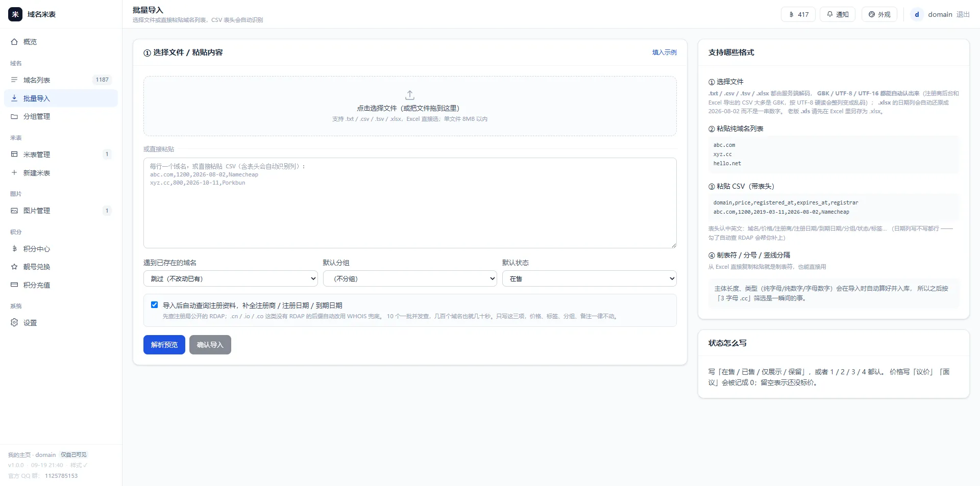Click the star icon for 靓号兑换
The height and width of the screenshot is (486, 980).
pyautogui.click(x=14, y=267)
